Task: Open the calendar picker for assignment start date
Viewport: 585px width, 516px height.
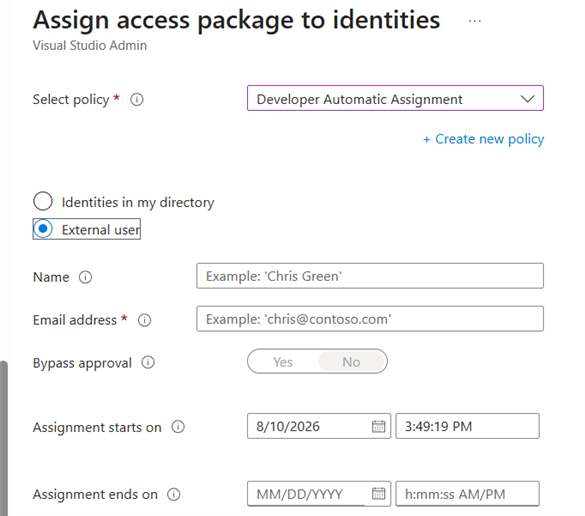Action: pos(378,426)
